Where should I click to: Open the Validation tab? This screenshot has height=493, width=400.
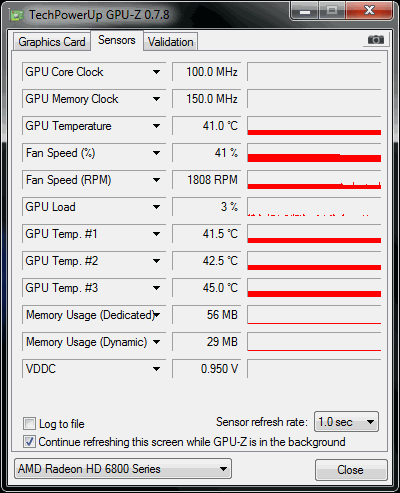click(x=170, y=42)
